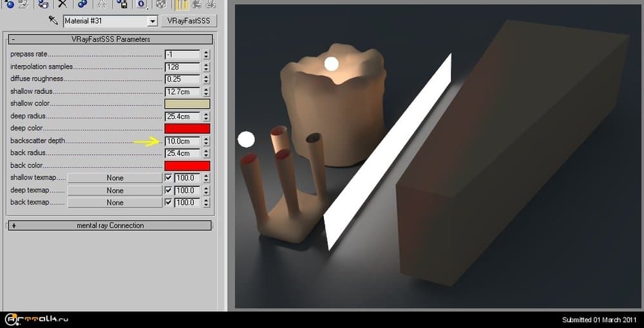Open the Material ID Channel flyout
The width and height of the screenshot is (644, 328).
pyautogui.click(x=142, y=4)
